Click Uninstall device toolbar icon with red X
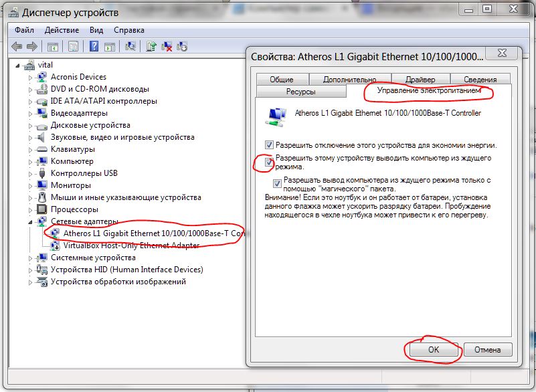The width and height of the screenshot is (536, 392). [167, 46]
